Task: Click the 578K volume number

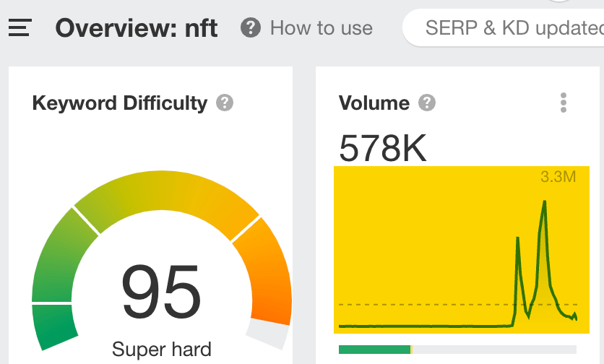Action: pyautogui.click(x=382, y=148)
